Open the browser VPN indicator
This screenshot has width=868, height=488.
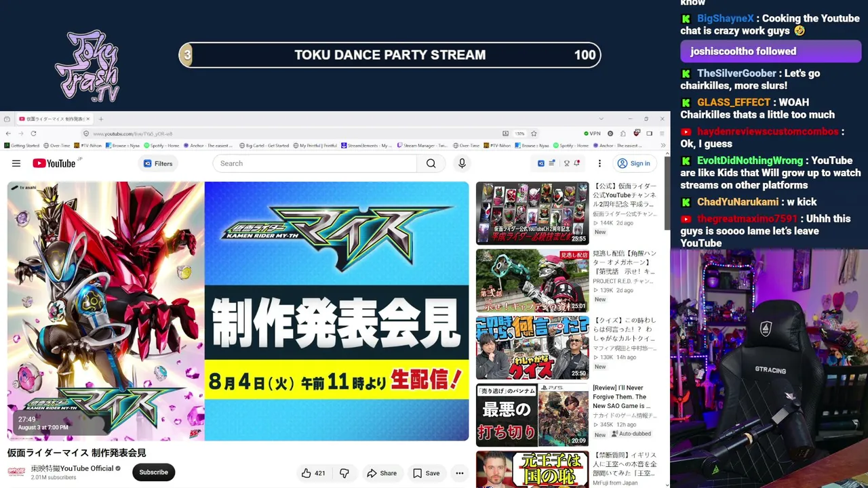[592, 134]
